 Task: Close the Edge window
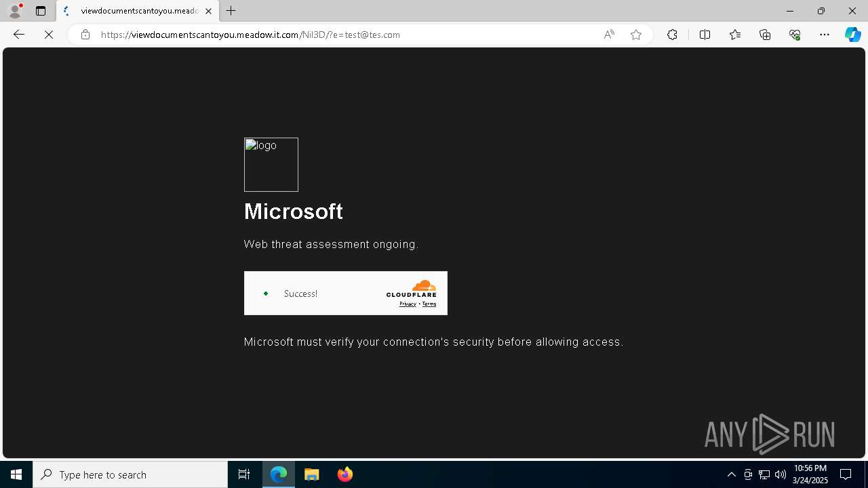pyautogui.click(x=852, y=11)
